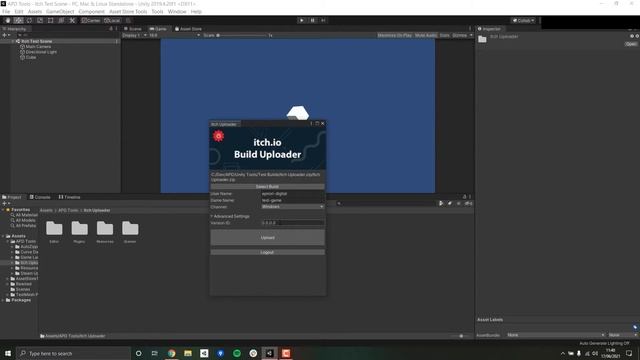Open Chrome from the taskbar
The image size is (640, 360).
pyautogui.click(x=171, y=353)
